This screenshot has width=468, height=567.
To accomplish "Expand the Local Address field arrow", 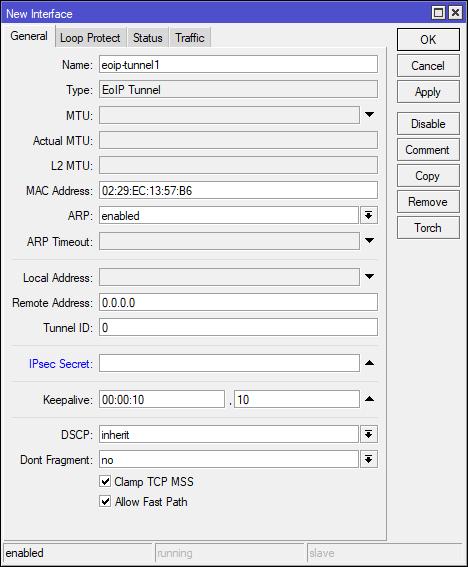I will pos(369,277).
